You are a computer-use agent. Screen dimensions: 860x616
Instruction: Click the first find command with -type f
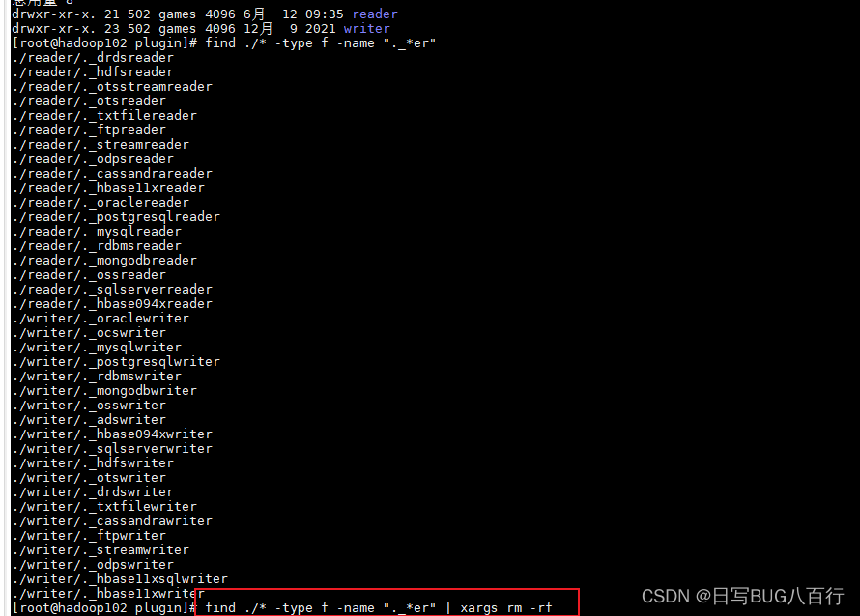[x=320, y=43]
